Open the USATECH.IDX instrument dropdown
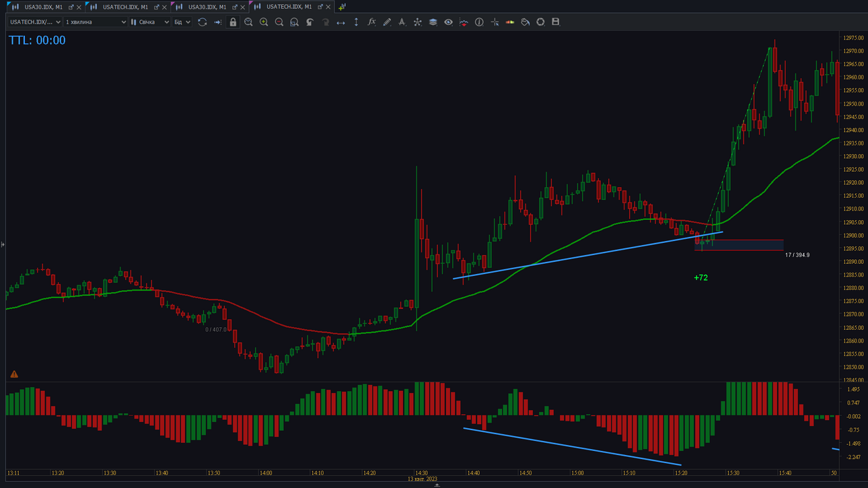 [x=35, y=22]
